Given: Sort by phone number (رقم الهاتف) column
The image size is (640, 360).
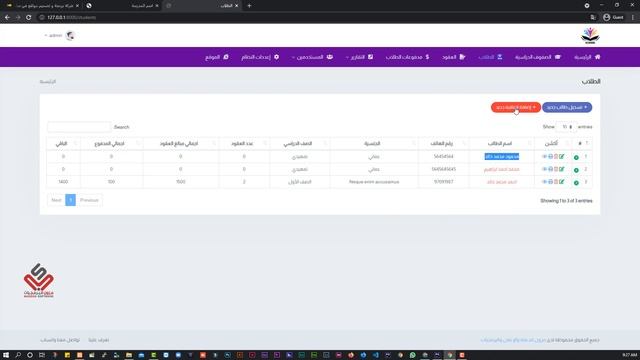Looking at the screenshot, I should [x=443, y=144].
